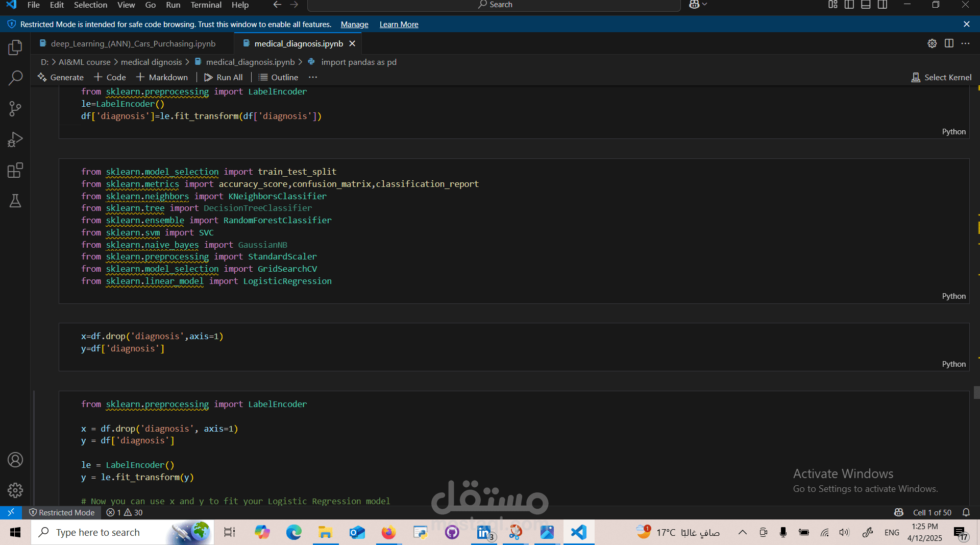The image size is (980, 545).
Task: Toggle the primary side bar
Action: (x=849, y=5)
